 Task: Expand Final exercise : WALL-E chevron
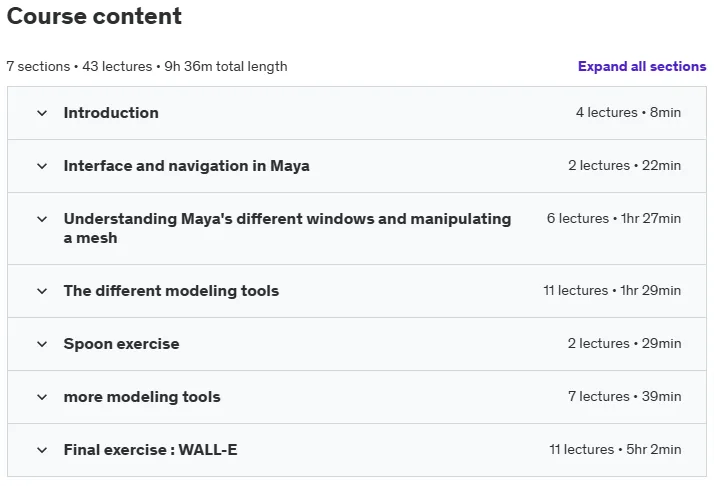42,450
